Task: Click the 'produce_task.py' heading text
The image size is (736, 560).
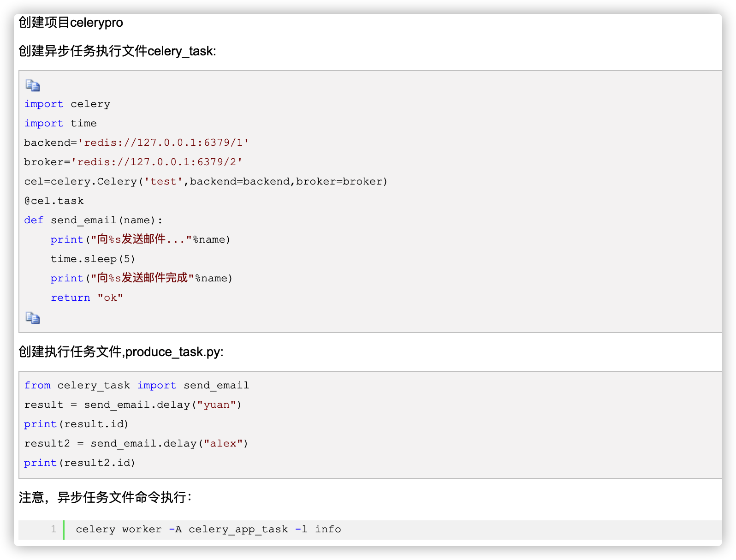Action: 174,352
